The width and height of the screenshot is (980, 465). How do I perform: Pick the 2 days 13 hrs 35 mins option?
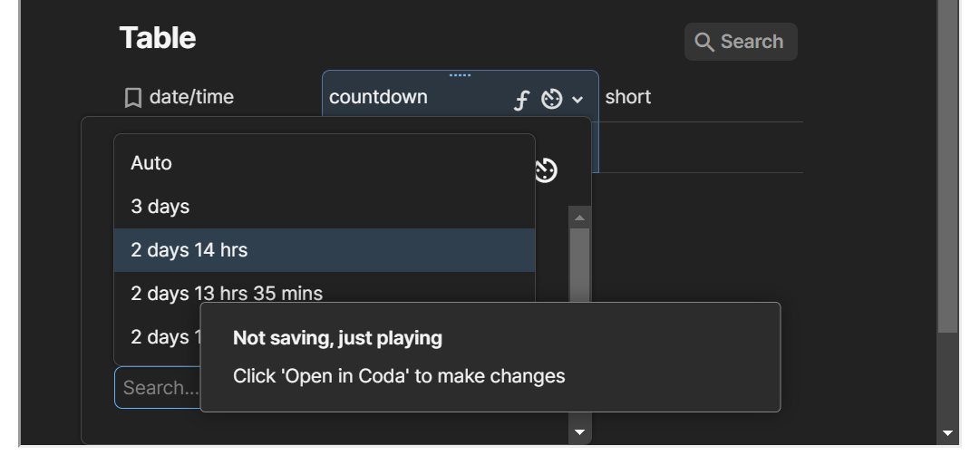pyautogui.click(x=227, y=293)
